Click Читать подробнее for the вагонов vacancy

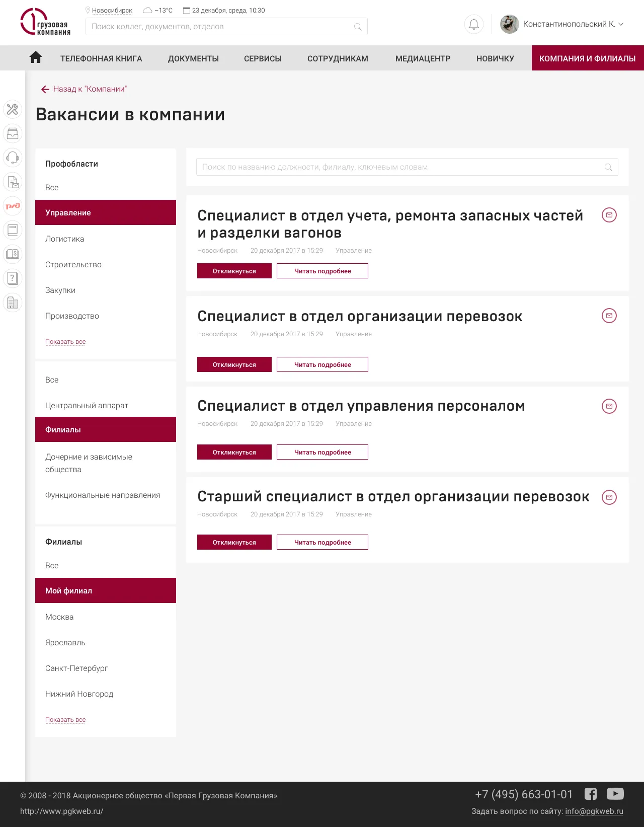323,271
